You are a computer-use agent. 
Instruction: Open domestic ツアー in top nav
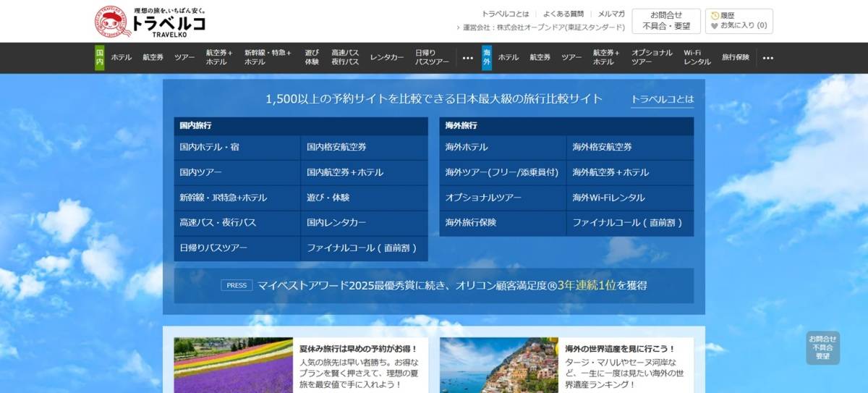(x=184, y=58)
